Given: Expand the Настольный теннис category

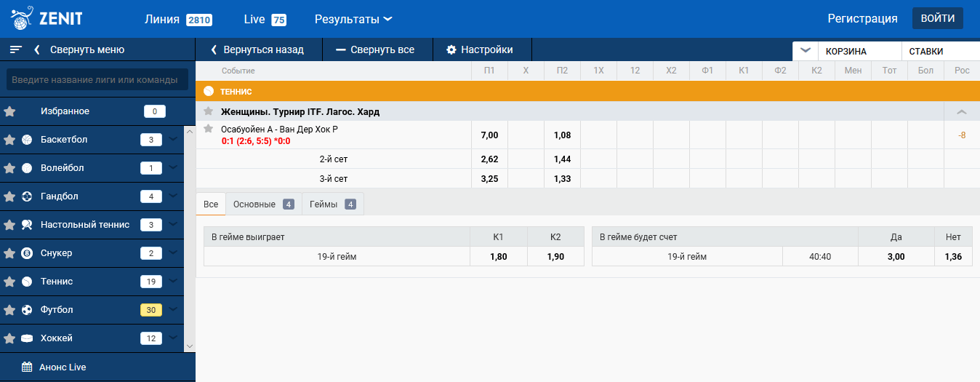Looking at the screenshot, I should pos(173,223).
